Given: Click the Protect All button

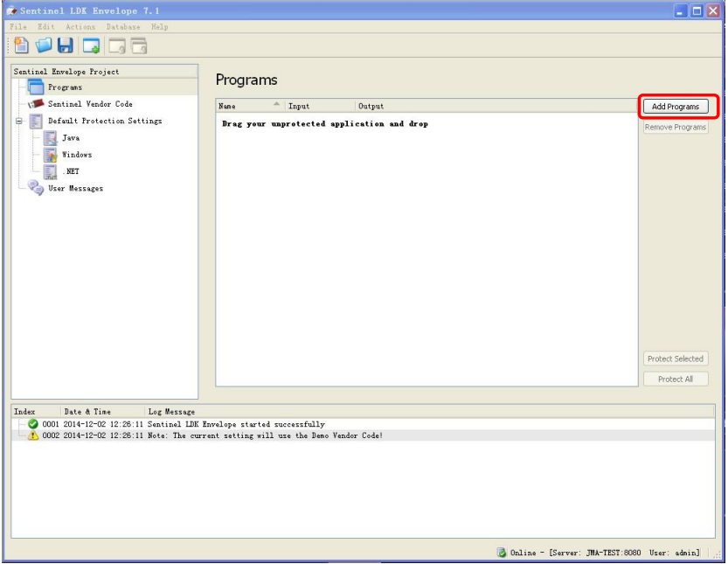Looking at the screenshot, I should click(676, 379).
